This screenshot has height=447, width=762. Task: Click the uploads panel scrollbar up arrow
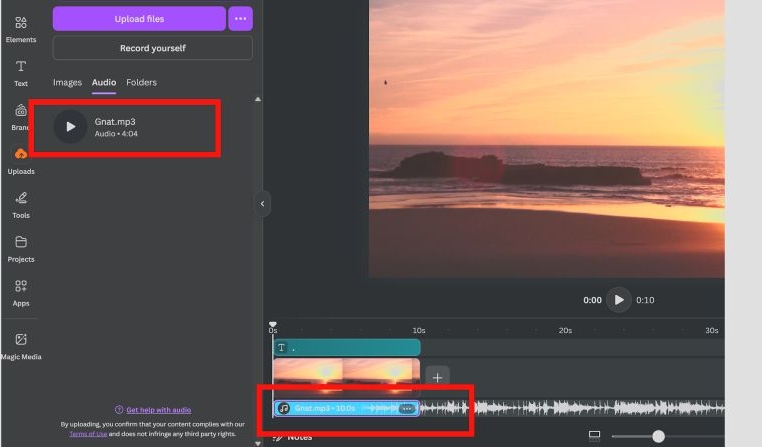click(x=258, y=99)
